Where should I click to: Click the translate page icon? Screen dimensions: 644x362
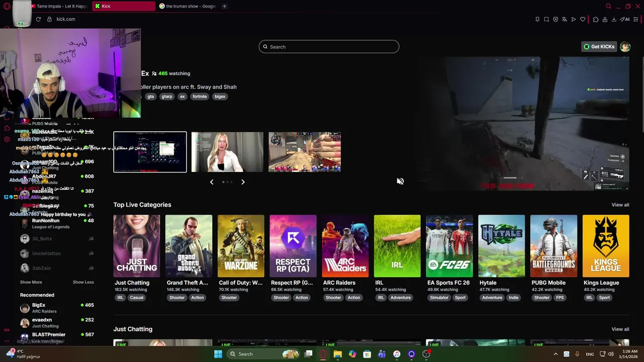[565, 19]
